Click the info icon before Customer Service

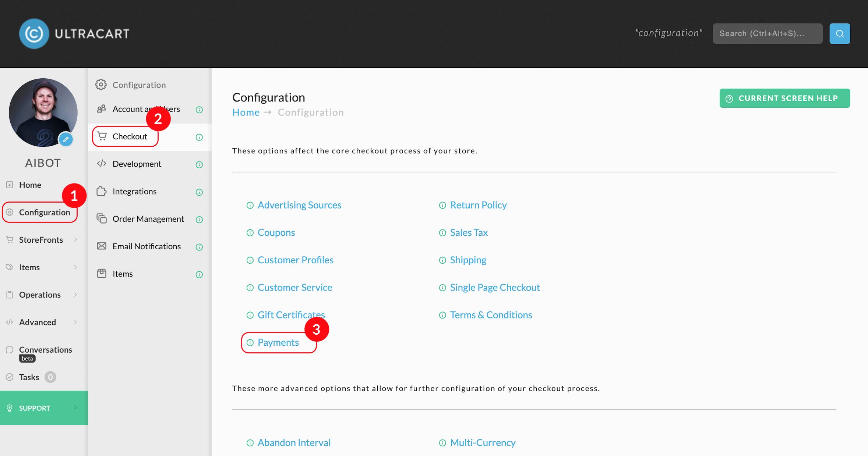[x=250, y=288]
